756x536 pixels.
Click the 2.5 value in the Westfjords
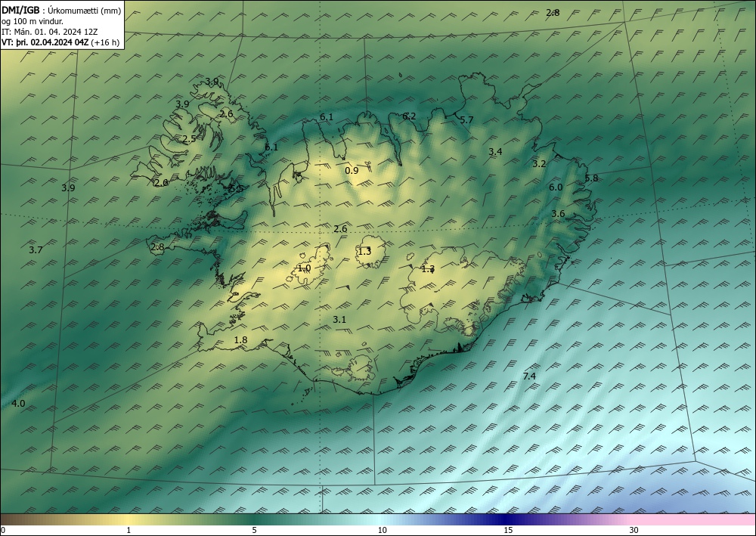pos(189,139)
